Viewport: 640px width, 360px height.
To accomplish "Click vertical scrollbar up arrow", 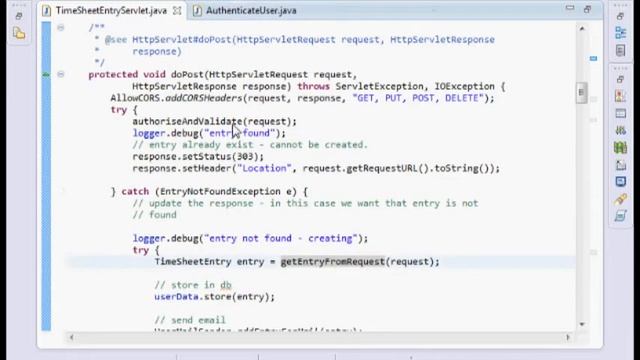I will (x=582, y=28).
